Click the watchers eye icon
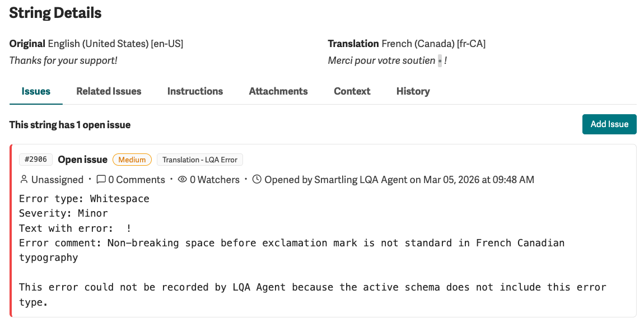The height and width of the screenshot is (332, 644). click(x=183, y=179)
